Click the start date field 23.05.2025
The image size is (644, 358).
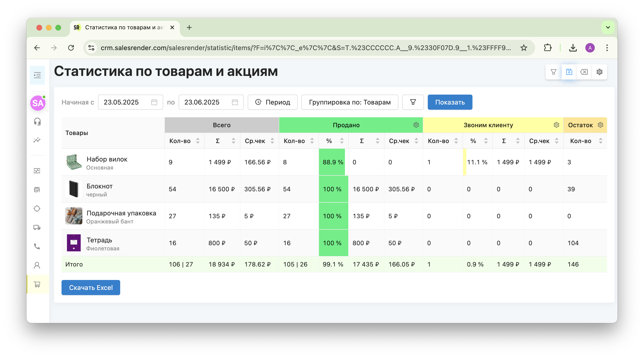click(130, 102)
